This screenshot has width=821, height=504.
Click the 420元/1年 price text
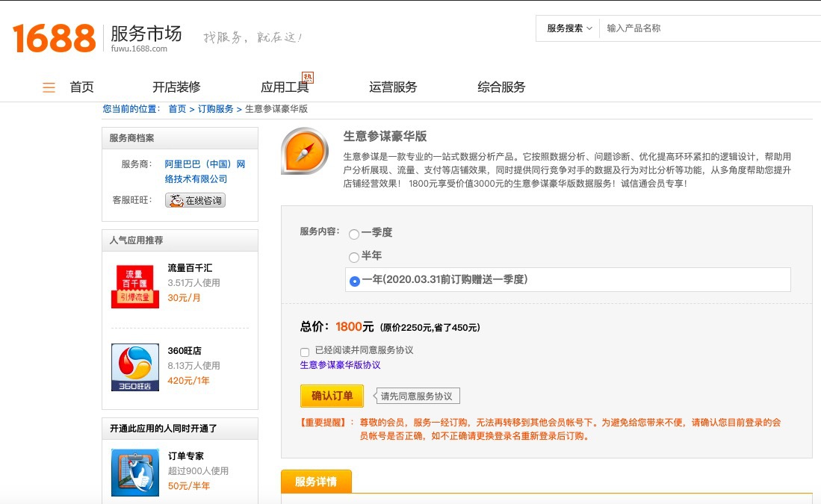pyautogui.click(x=188, y=381)
